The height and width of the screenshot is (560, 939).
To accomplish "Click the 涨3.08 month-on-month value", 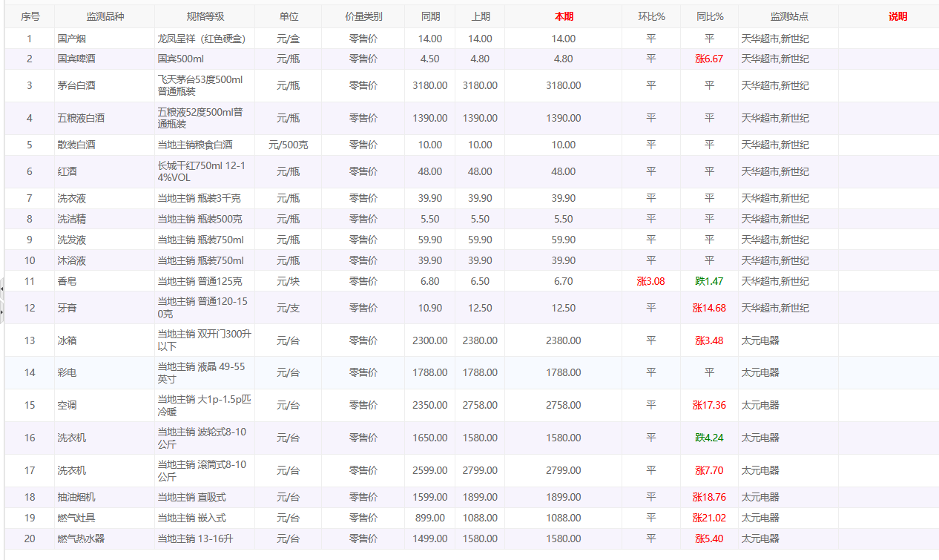I will [651, 281].
